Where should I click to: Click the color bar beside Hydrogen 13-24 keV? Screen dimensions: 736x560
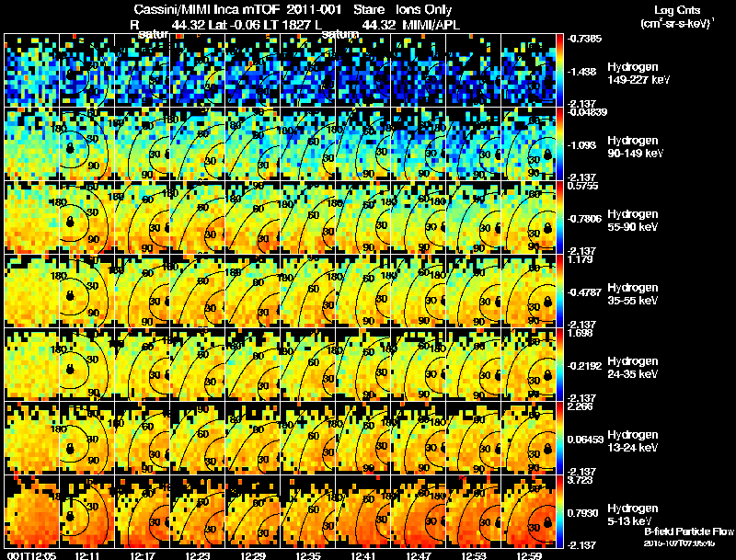point(559,438)
